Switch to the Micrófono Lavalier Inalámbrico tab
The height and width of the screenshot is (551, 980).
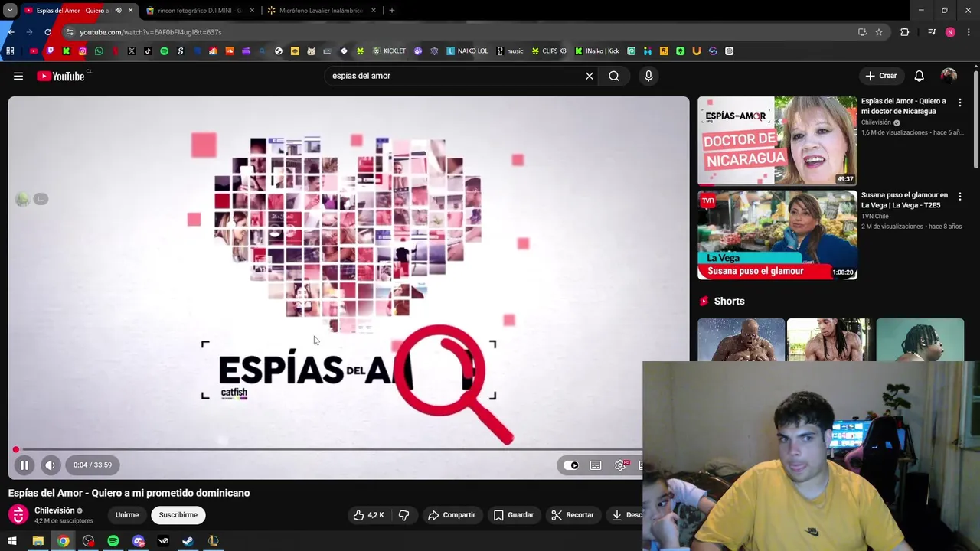coord(320,11)
